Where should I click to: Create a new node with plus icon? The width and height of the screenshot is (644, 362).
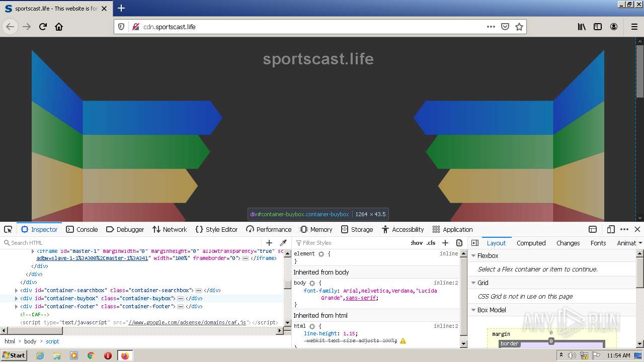pos(269,243)
